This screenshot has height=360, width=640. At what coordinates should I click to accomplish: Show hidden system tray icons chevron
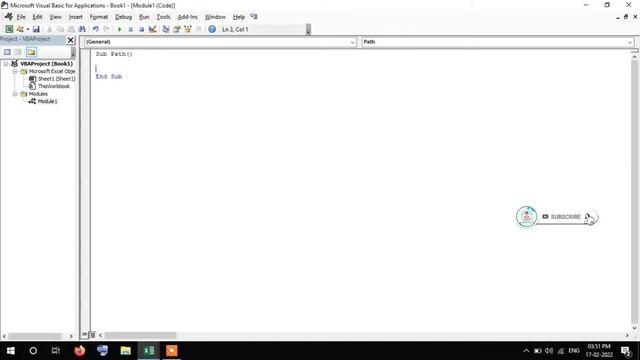pos(526,351)
